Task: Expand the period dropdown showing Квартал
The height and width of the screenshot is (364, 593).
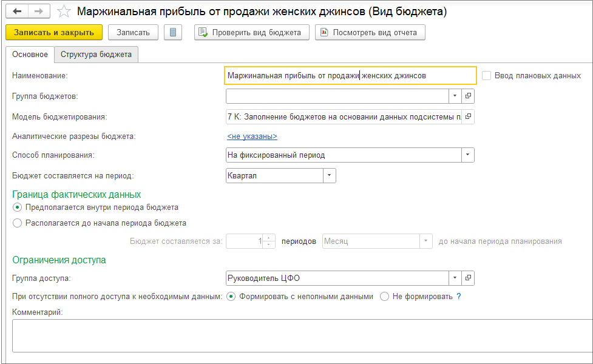Action: [x=330, y=175]
